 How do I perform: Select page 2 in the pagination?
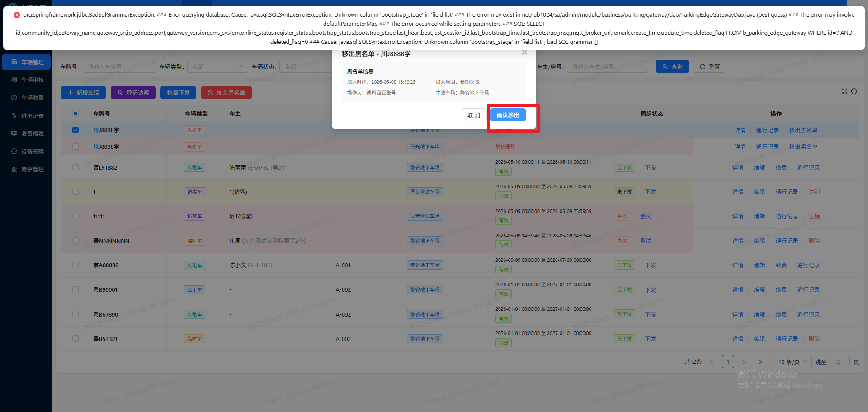[744, 362]
